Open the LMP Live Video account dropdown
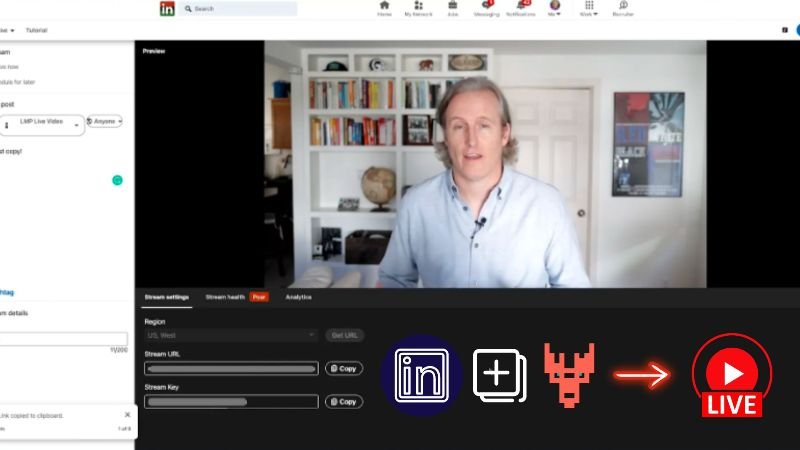Image resolution: width=800 pixels, height=450 pixels. click(x=42, y=125)
